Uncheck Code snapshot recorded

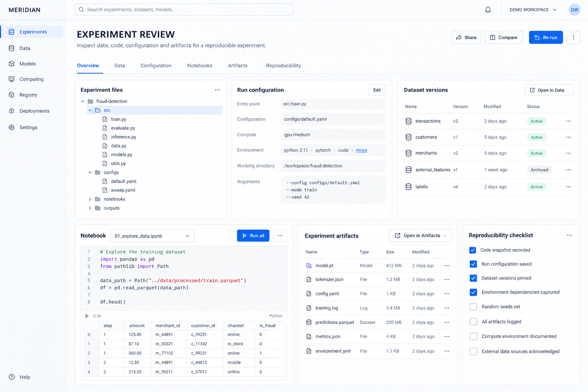(473, 250)
